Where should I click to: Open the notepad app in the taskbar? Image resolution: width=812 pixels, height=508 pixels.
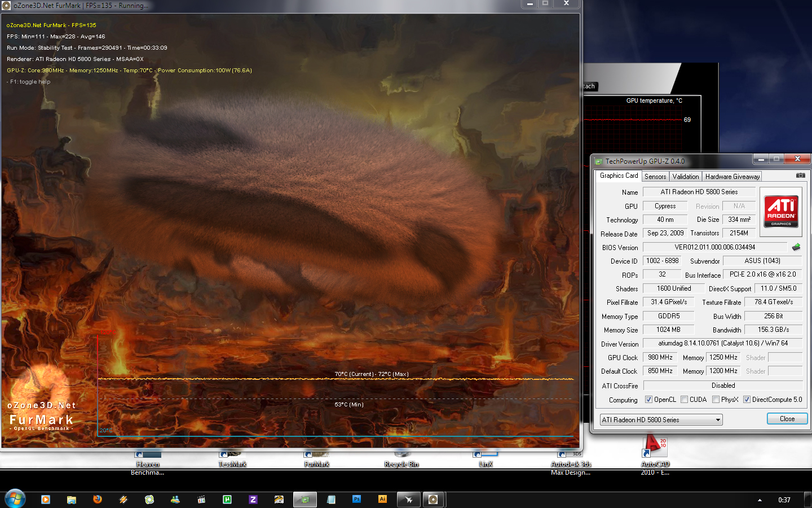(331, 500)
